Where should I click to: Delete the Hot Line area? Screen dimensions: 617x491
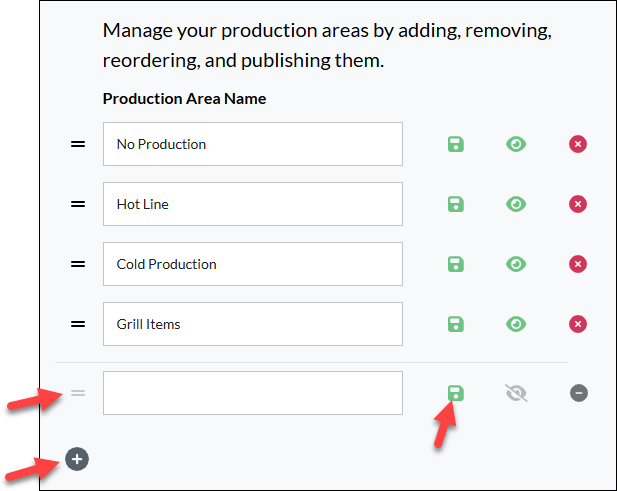tap(578, 204)
